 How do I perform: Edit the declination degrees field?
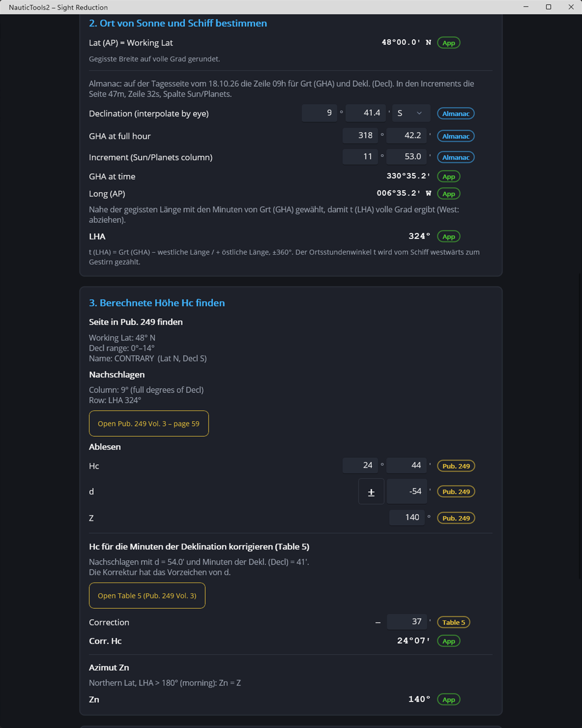tap(320, 113)
